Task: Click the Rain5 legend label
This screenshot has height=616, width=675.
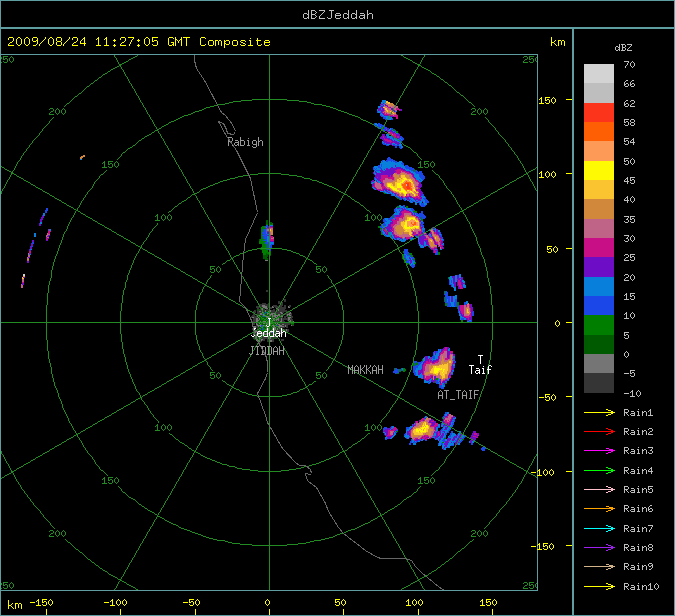Action: (x=638, y=489)
